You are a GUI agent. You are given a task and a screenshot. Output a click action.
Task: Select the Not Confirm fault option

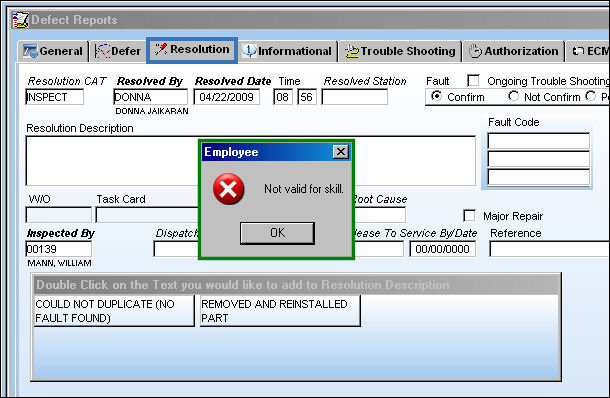(x=514, y=96)
